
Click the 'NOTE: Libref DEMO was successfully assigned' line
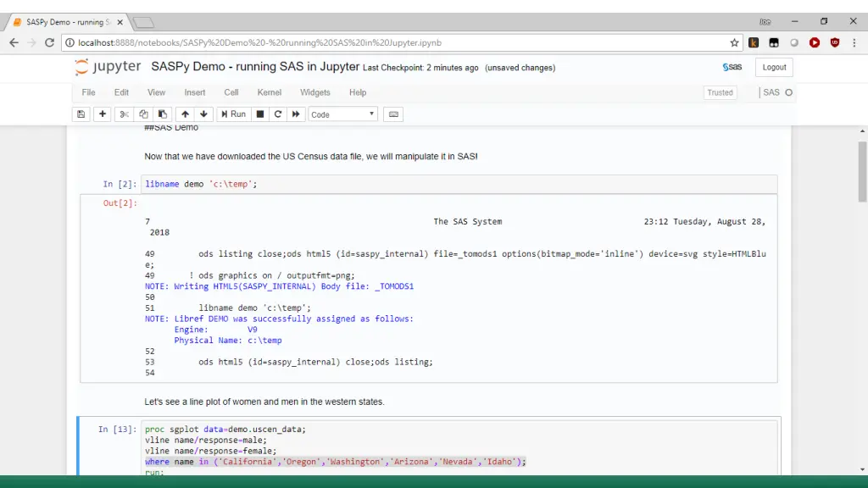click(x=279, y=319)
